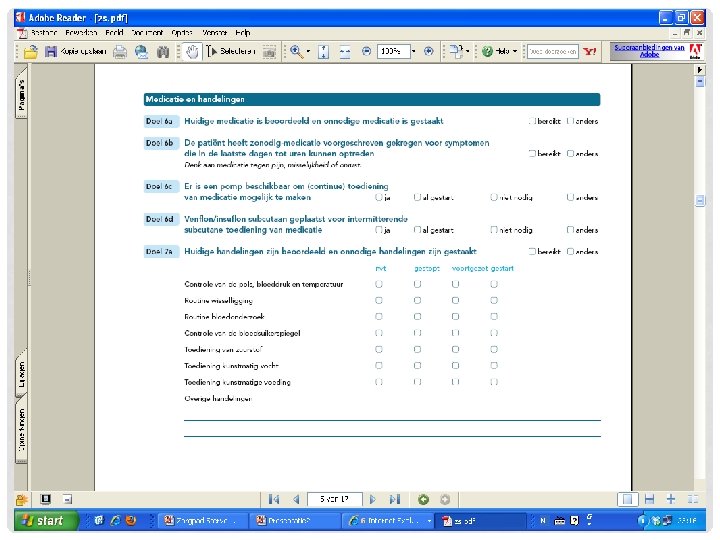Jump to the last page
Viewport: 720px width, 540px height.
pyautogui.click(x=394, y=499)
